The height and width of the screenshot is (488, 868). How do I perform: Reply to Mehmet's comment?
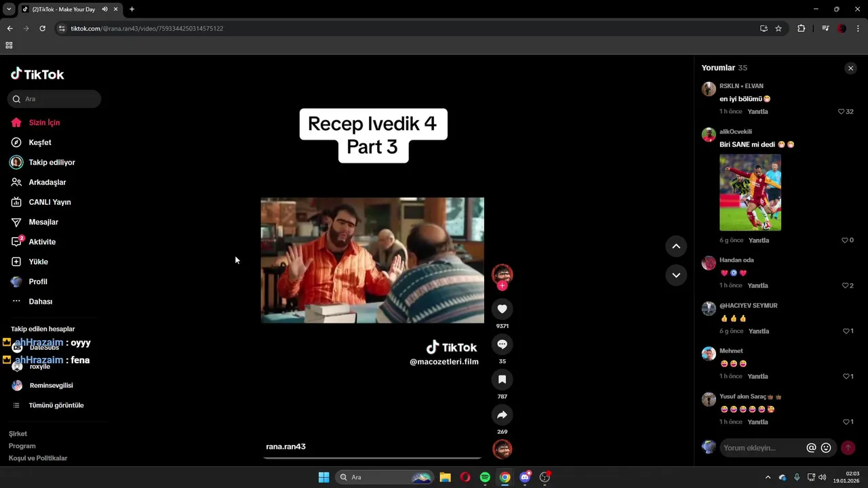pyautogui.click(x=757, y=376)
